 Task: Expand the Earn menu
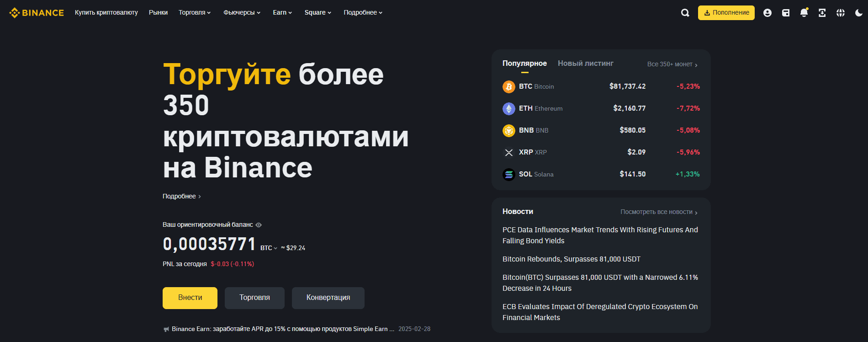[282, 13]
